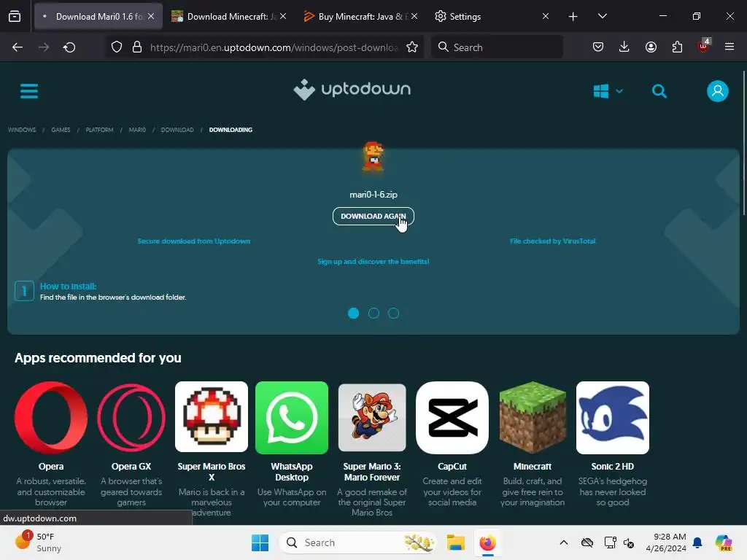Open tracking protection shield icon
747x560 pixels.
point(117,47)
